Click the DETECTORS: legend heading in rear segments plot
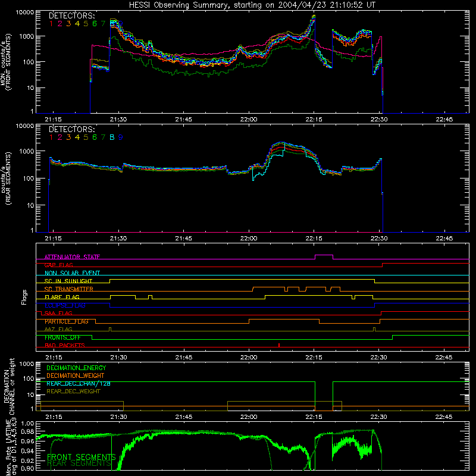Viewport: 476px width, 476px height. pyautogui.click(x=71, y=129)
